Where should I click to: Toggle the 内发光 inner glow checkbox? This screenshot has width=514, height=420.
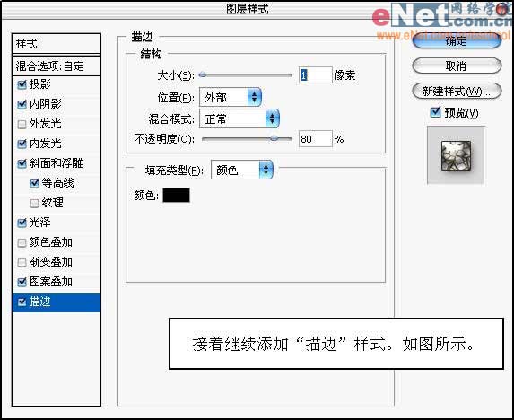(22, 144)
